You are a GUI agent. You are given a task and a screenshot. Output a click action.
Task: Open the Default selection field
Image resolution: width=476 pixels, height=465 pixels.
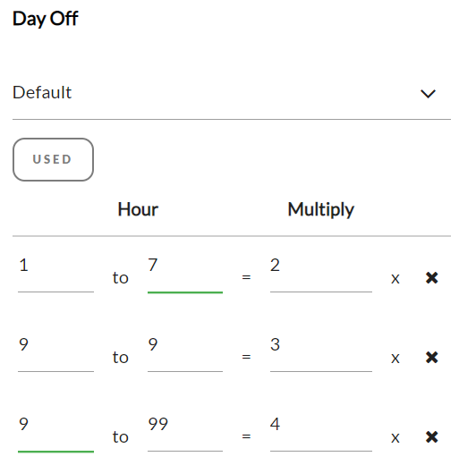coord(232,92)
